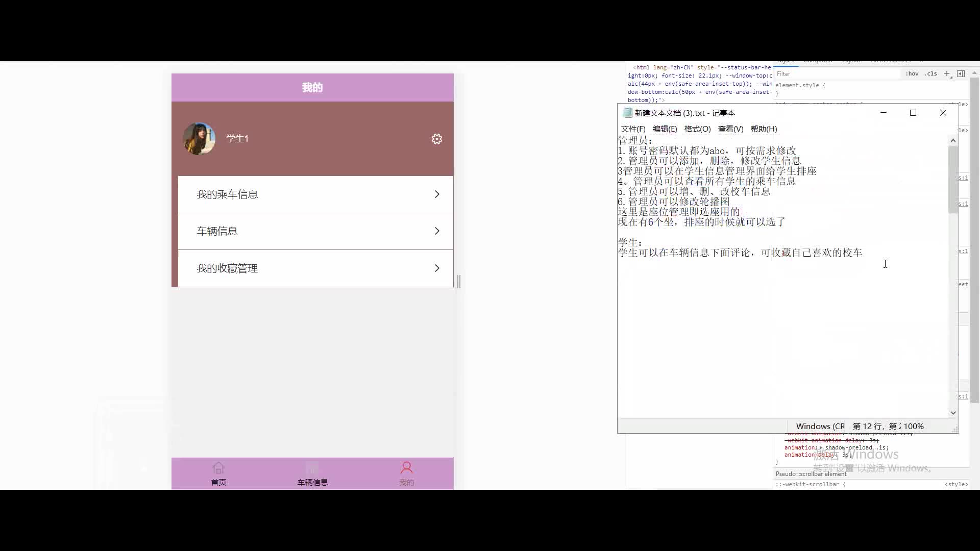Click Notepad vertical scrollbar down arrow
The width and height of the screenshot is (980, 551).
point(953,413)
